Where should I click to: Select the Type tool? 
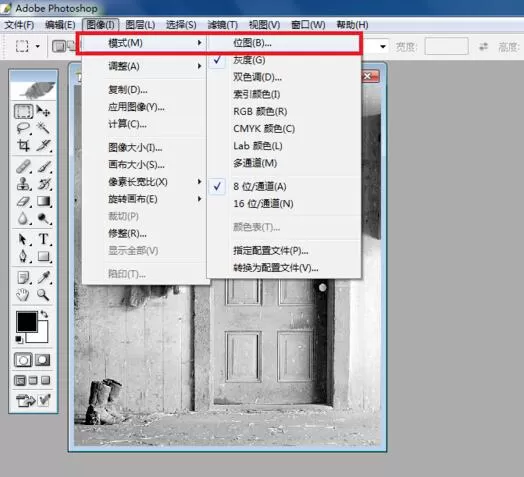pyautogui.click(x=43, y=239)
